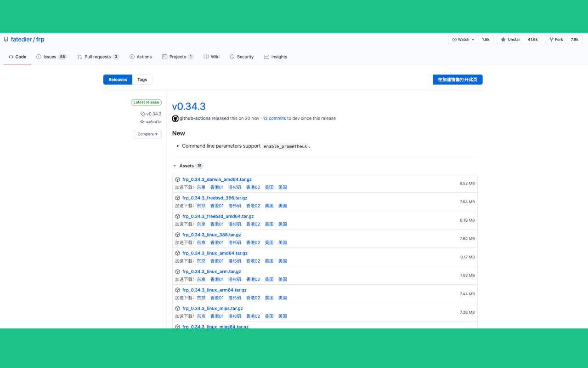Screen dimensions: 588x368
Task: Click package icon for frp_0.34.3_darwin_amd64.tar.gz
Action: click(178, 179)
